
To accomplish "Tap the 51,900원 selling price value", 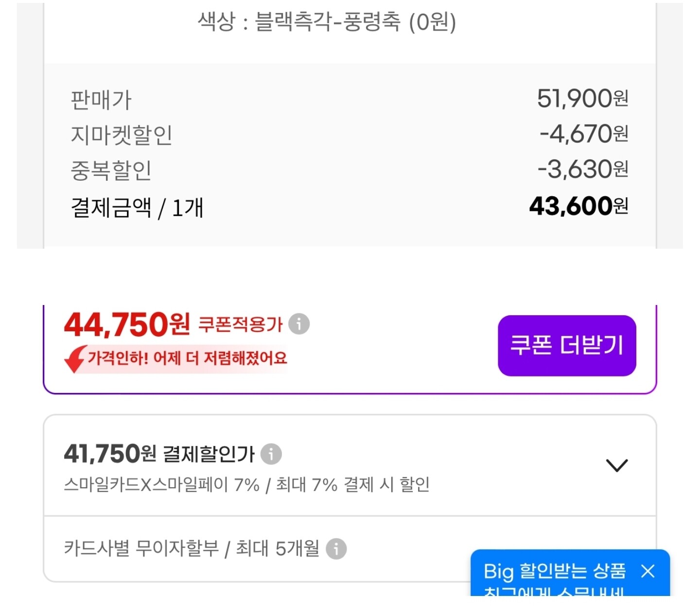I will point(583,99).
